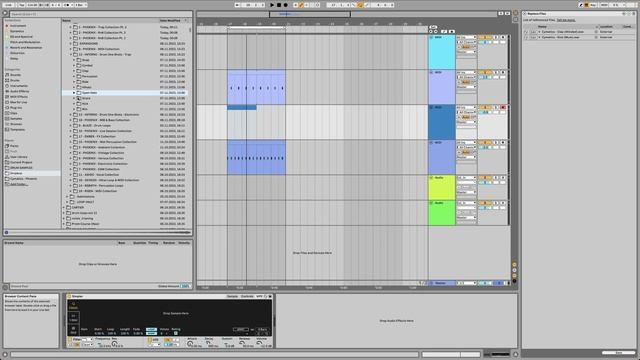Arm the green Audio track
The width and height of the screenshot is (640, 360).
coord(503,203)
